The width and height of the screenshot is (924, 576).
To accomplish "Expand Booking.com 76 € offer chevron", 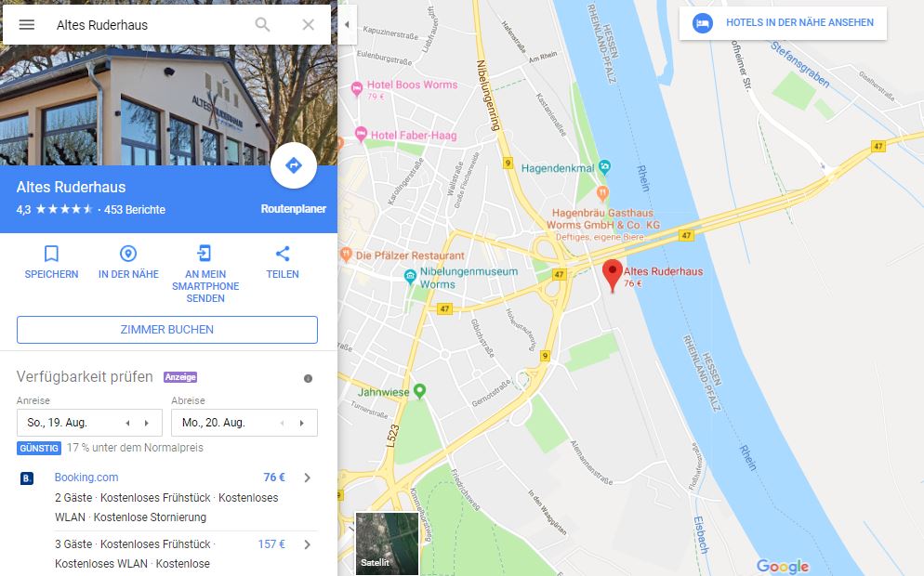I will [x=307, y=478].
